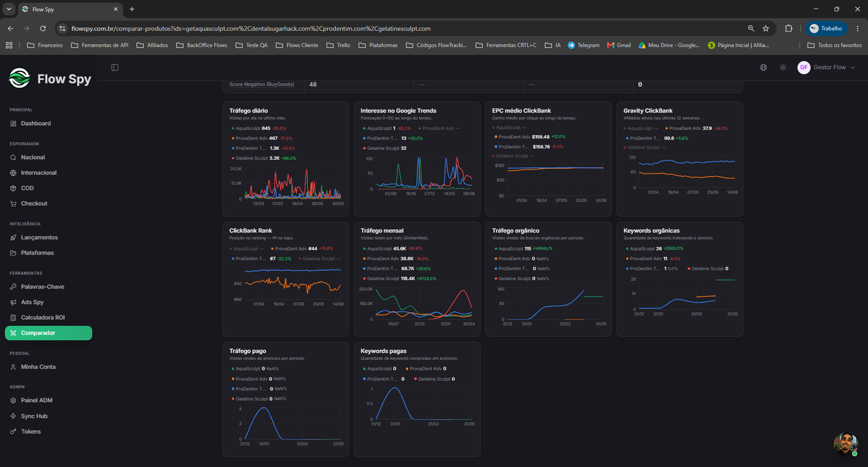The image size is (868, 467).
Task: Select the Flow Spy browser tab
Action: 69,9
